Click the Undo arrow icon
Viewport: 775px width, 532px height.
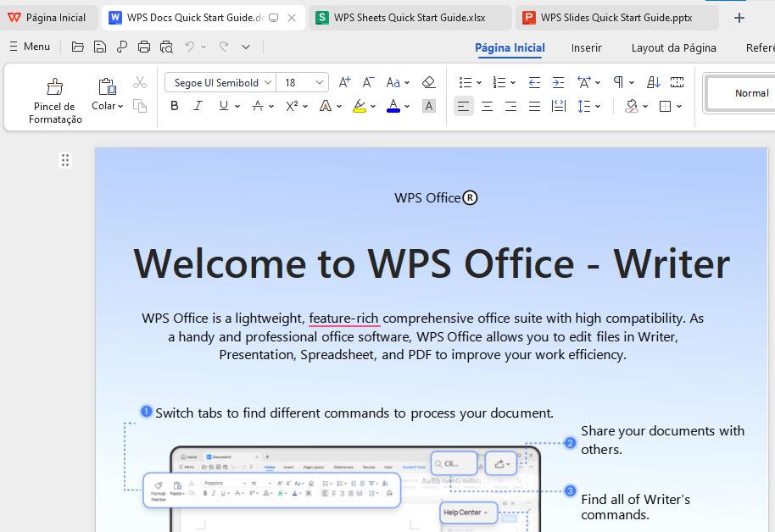click(x=190, y=47)
